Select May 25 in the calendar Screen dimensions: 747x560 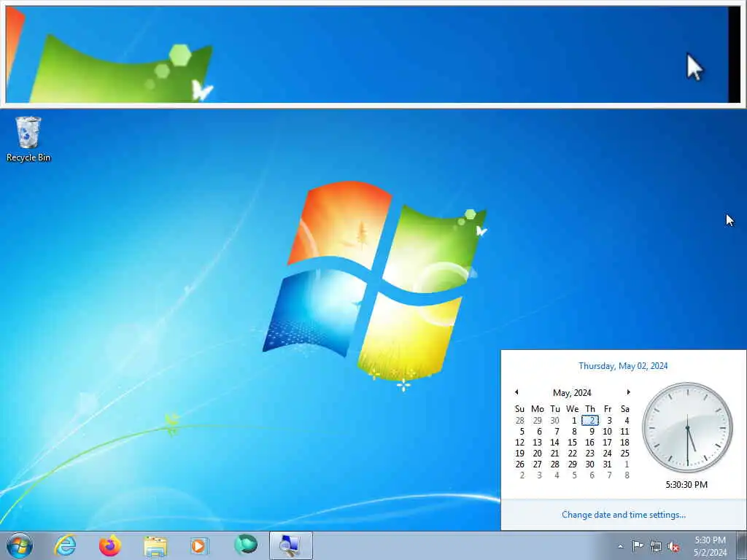coord(624,454)
